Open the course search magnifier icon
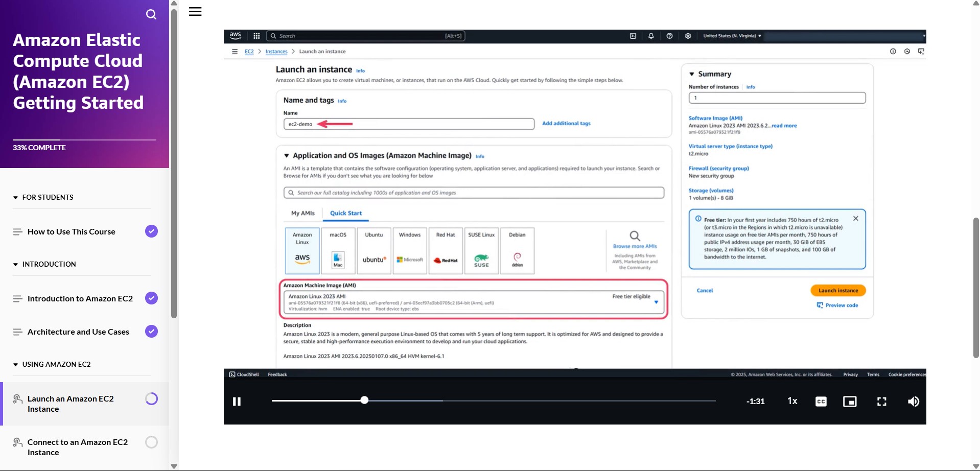 151,14
